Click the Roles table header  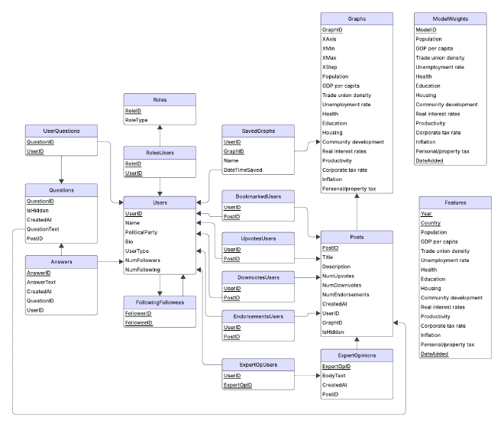(x=159, y=99)
